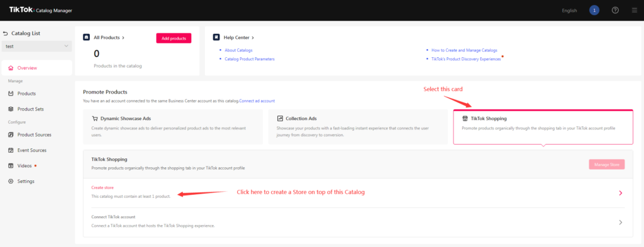Click the Catalog List back arrow icon
The width and height of the screenshot is (644, 247).
pos(5,33)
